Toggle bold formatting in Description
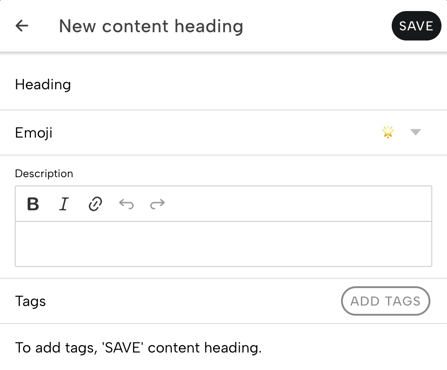 tap(33, 204)
